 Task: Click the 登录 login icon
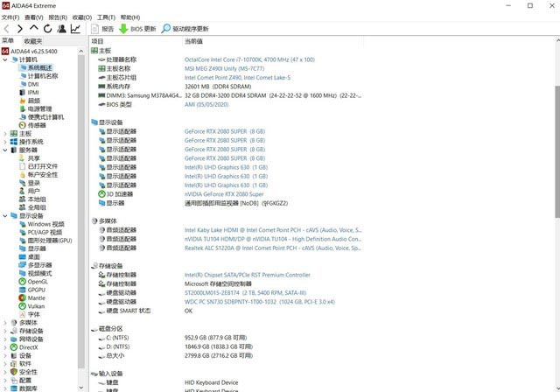point(23,183)
